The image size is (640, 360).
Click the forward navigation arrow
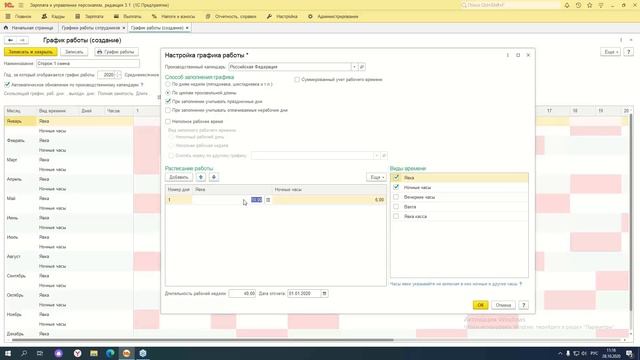click(x=22, y=40)
